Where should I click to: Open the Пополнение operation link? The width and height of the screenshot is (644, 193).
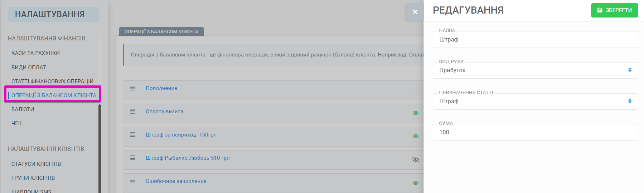tap(161, 88)
